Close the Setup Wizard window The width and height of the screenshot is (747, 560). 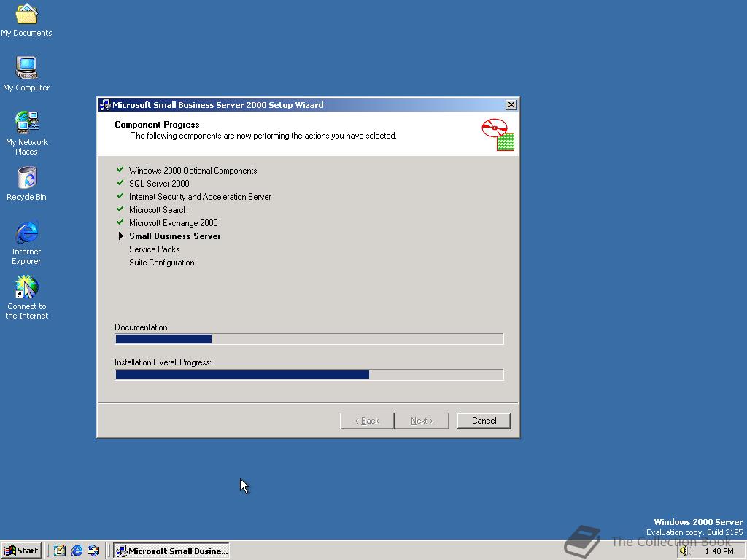tap(511, 105)
